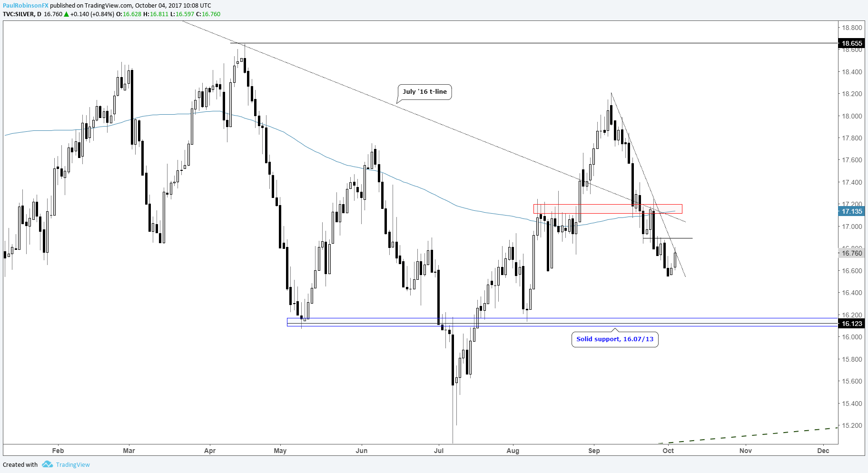Click the 17.800 price scale value
868x473 pixels.
click(852, 138)
